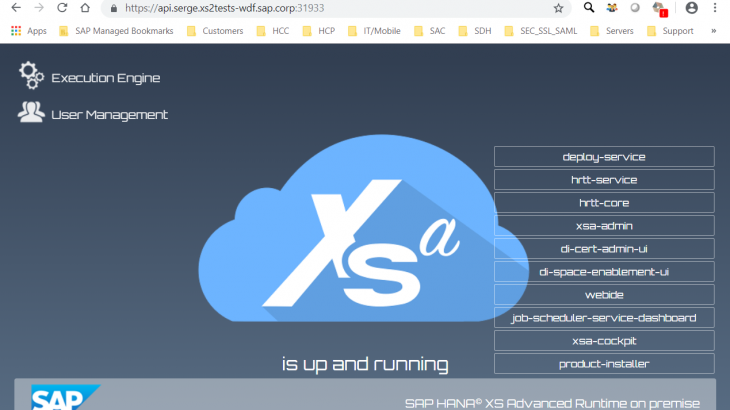Open job-scheduler-service-dashboard

tap(604, 318)
